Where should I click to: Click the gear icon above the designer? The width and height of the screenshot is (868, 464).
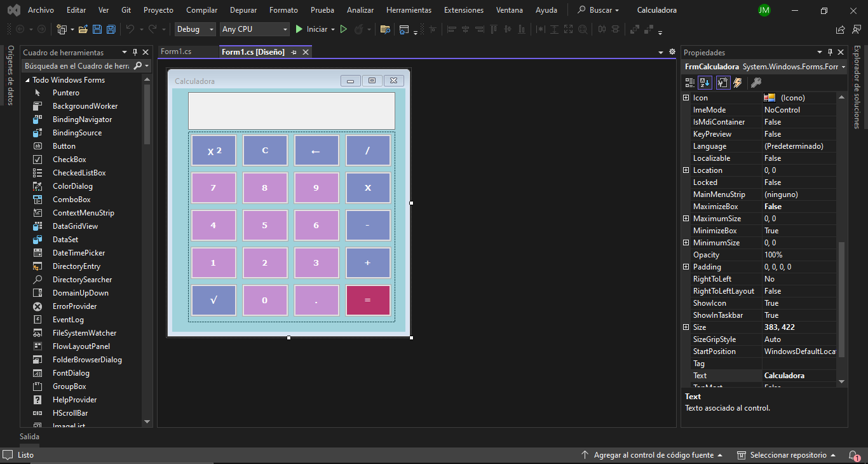point(672,52)
